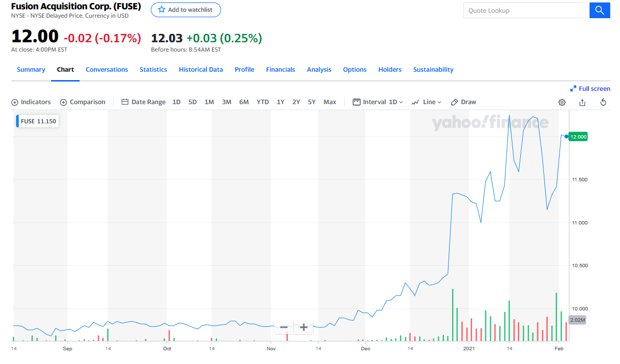Click the FUSE 11.150 legend label
Screen dimensions: 620x364
click(38, 121)
